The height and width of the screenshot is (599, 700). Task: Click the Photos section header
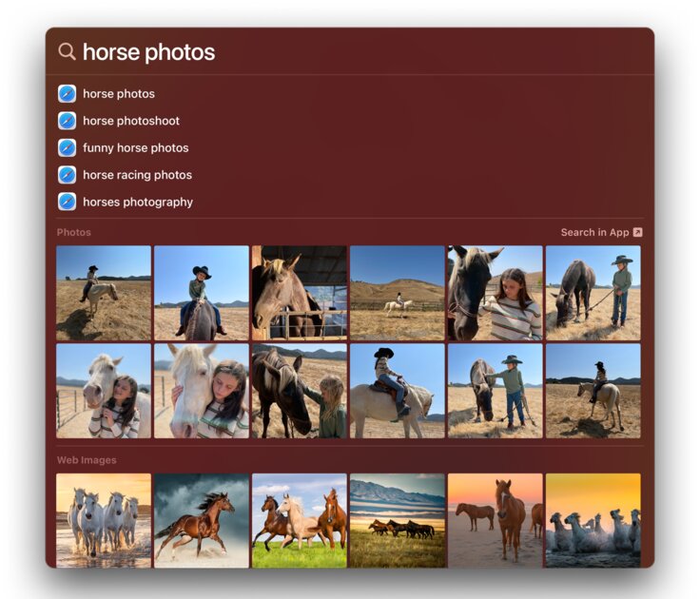point(73,232)
